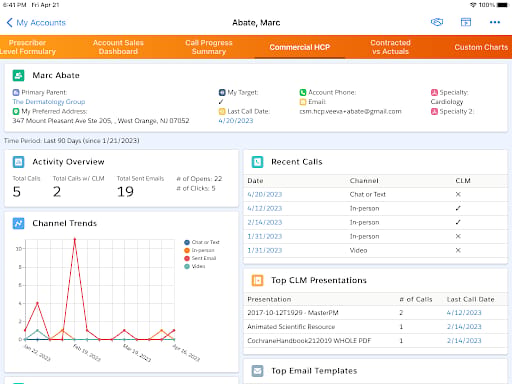Click the Channel Trends chart icon
The height and width of the screenshot is (384, 512).
point(18,223)
